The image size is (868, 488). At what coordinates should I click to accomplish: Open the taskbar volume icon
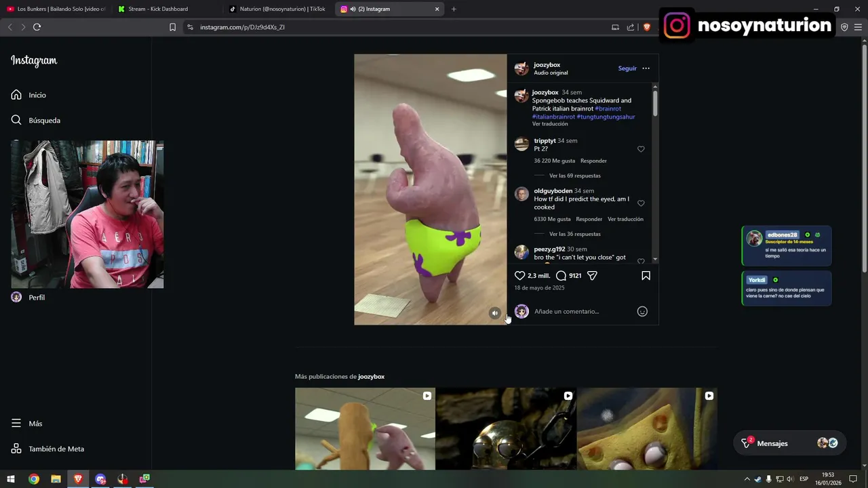[790, 479]
